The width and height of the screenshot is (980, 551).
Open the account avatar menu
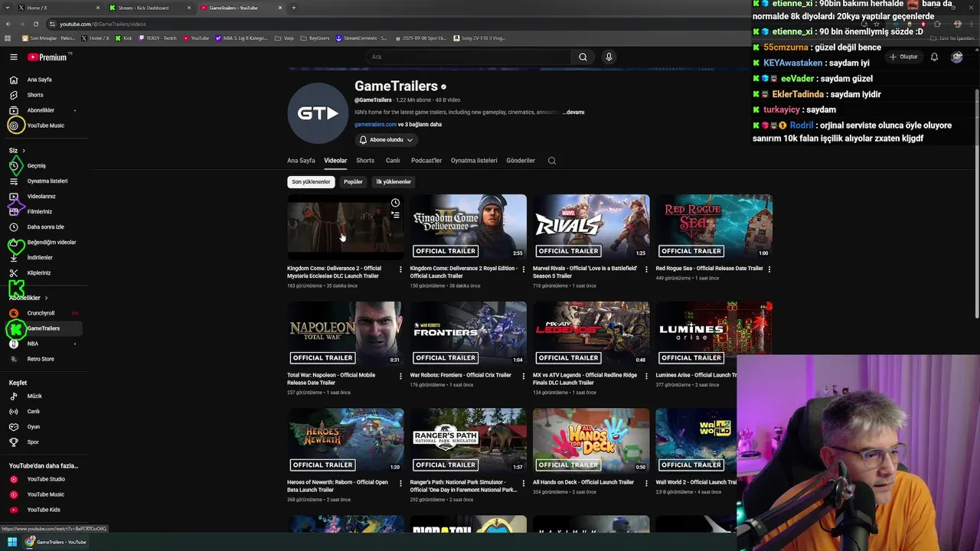point(956,57)
